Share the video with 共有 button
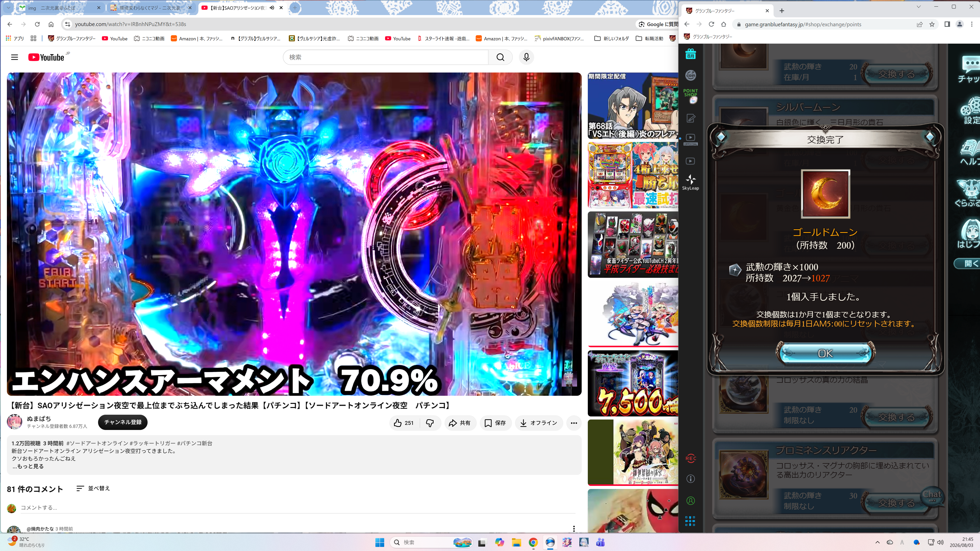 click(460, 423)
